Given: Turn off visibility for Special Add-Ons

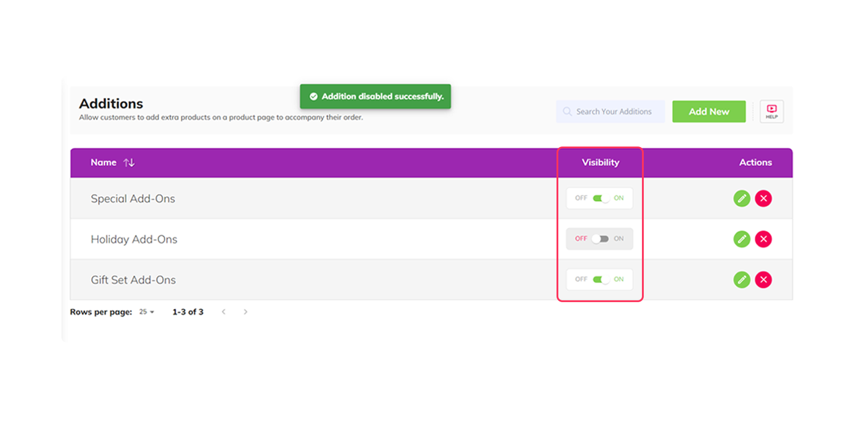Looking at the screenshot, I should [599, 198].
